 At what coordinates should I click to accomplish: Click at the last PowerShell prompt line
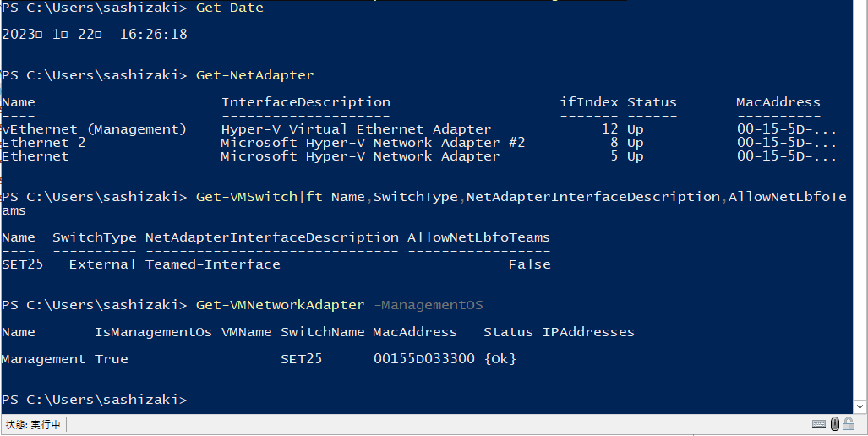point(94,400)
